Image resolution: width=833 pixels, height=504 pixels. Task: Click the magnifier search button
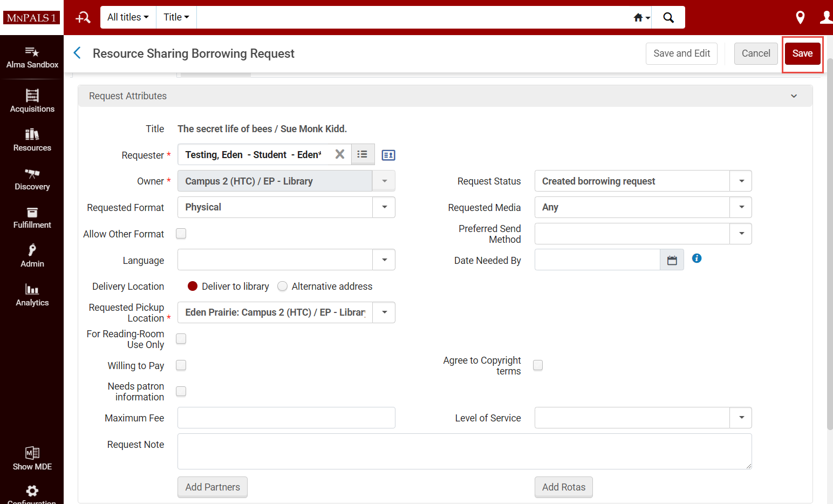tap(668, 17)
